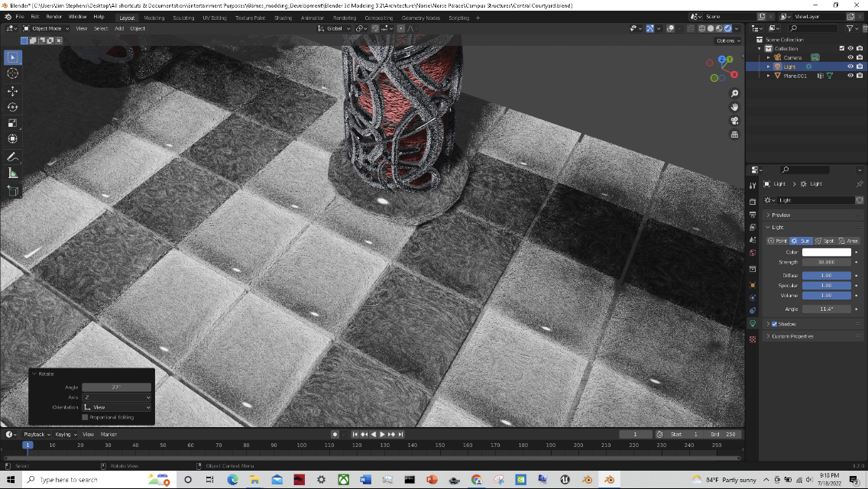Click the Microsoft Edge taskbar icon

pos(233,480)
